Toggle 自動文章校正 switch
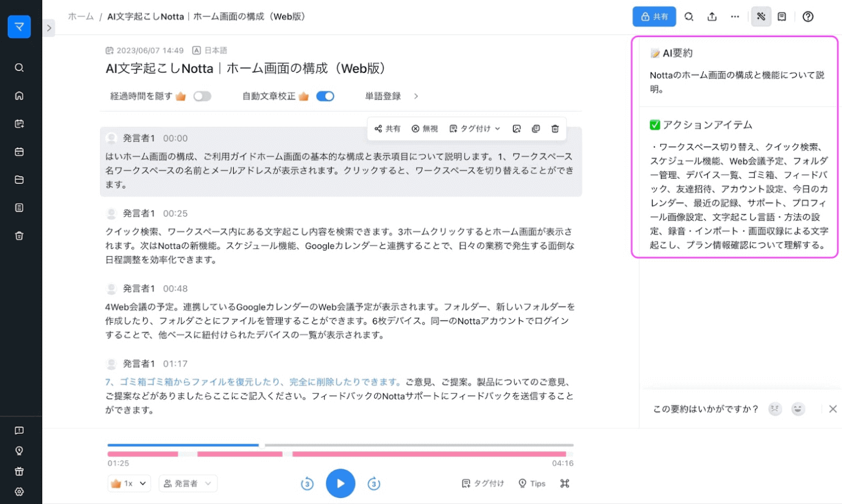Image resolution: width=842 pixels, height=504 pixels. (x=325, y=96)
